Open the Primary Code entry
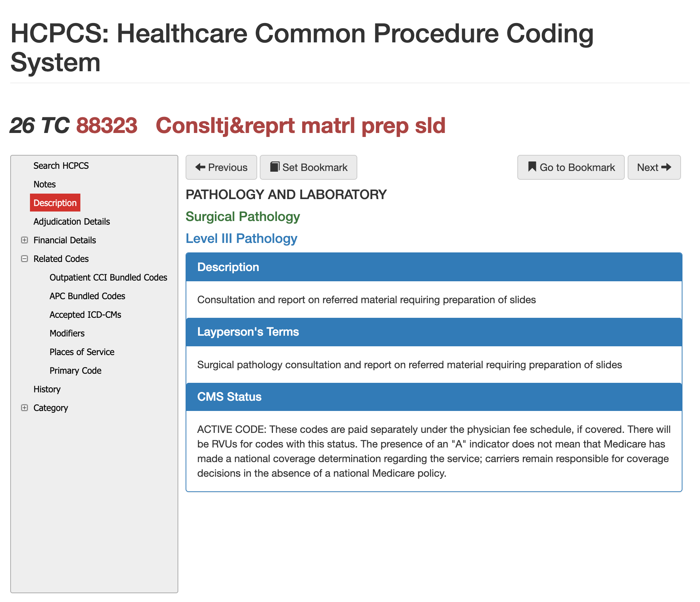 [x=75, y=370]
